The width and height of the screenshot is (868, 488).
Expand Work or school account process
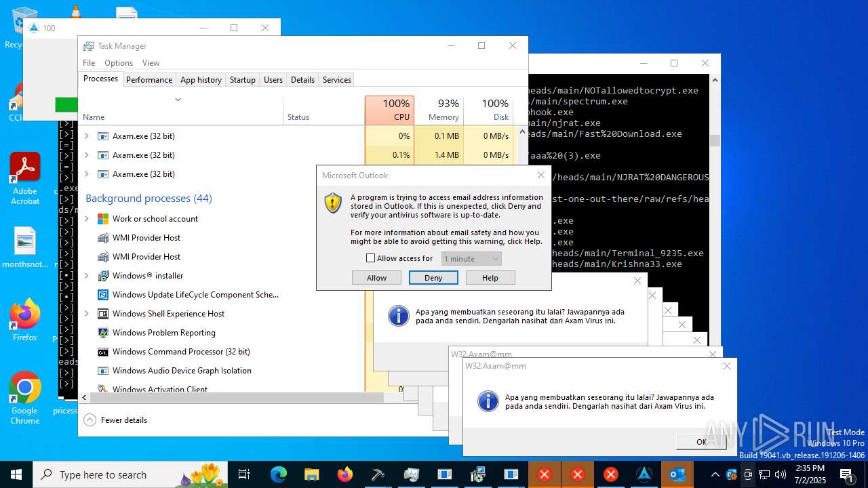click(x=86, y=219)
